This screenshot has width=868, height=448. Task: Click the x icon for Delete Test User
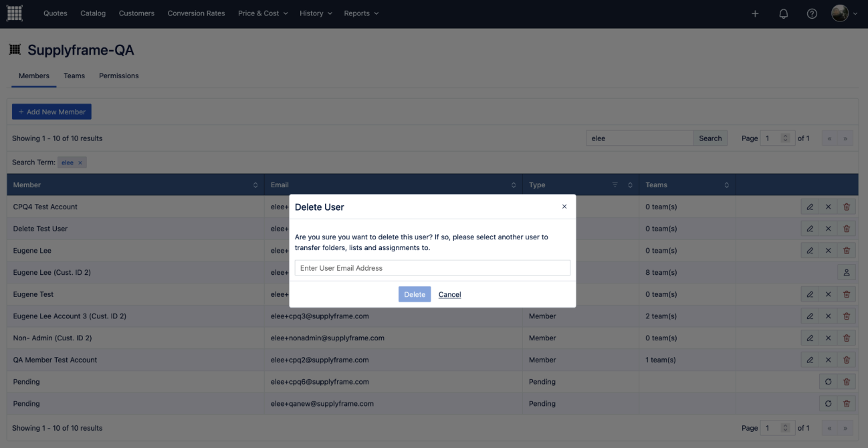click(x=828, y=229)
